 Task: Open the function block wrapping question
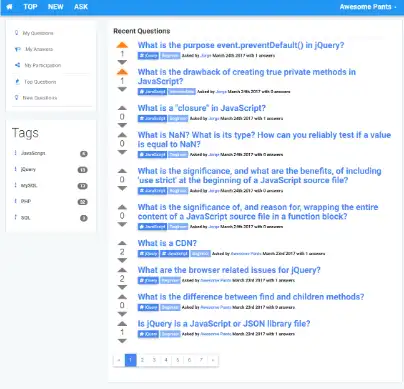coord(258,211)
